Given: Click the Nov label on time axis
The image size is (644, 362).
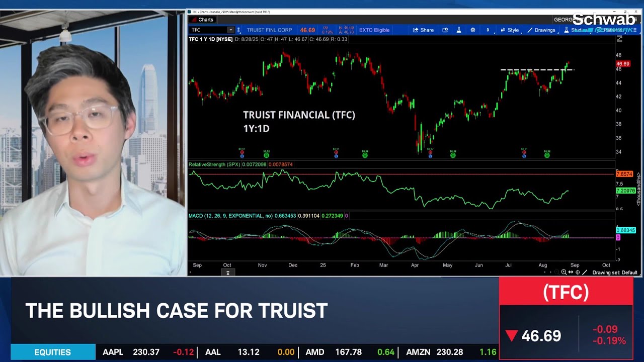Looking at the screenshot, I should [x=262, y=265].
